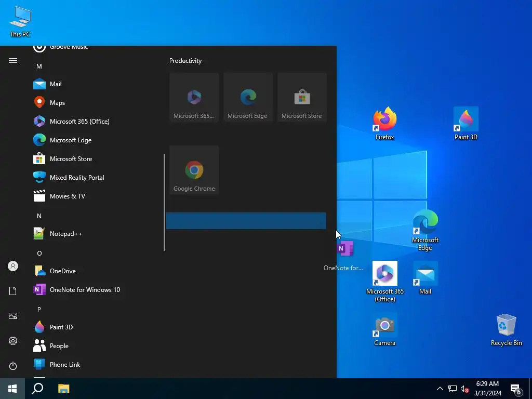Image resolution: width=532 pixels, height=399 pixels.
Task: Click Groove Music at top of list
Action: 95,48
